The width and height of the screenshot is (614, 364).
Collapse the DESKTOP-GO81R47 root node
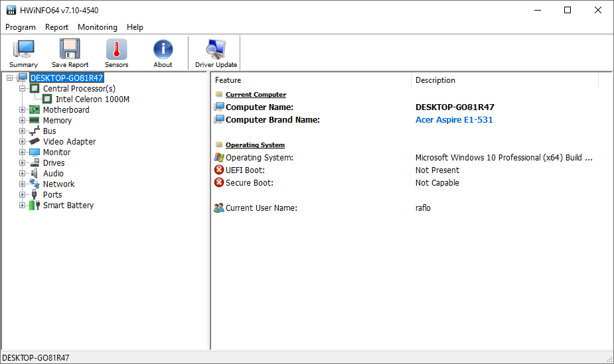pyautogui.click(x=10, y=78)
